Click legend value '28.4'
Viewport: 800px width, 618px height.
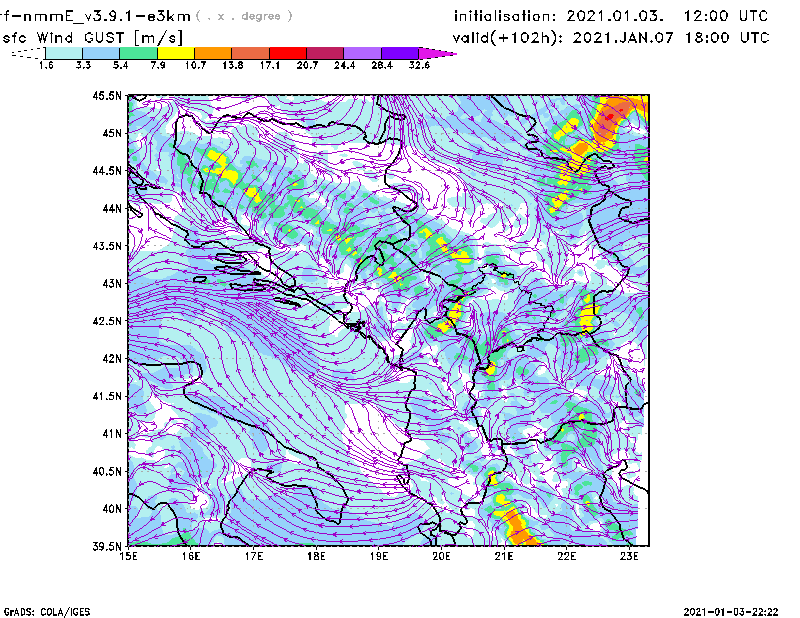[x=382, y=65]
